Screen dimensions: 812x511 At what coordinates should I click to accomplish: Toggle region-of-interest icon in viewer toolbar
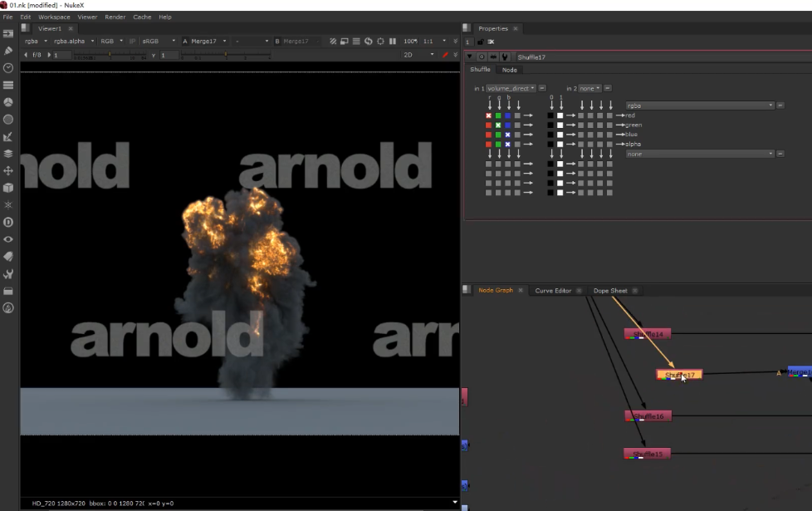pos(380,41)
